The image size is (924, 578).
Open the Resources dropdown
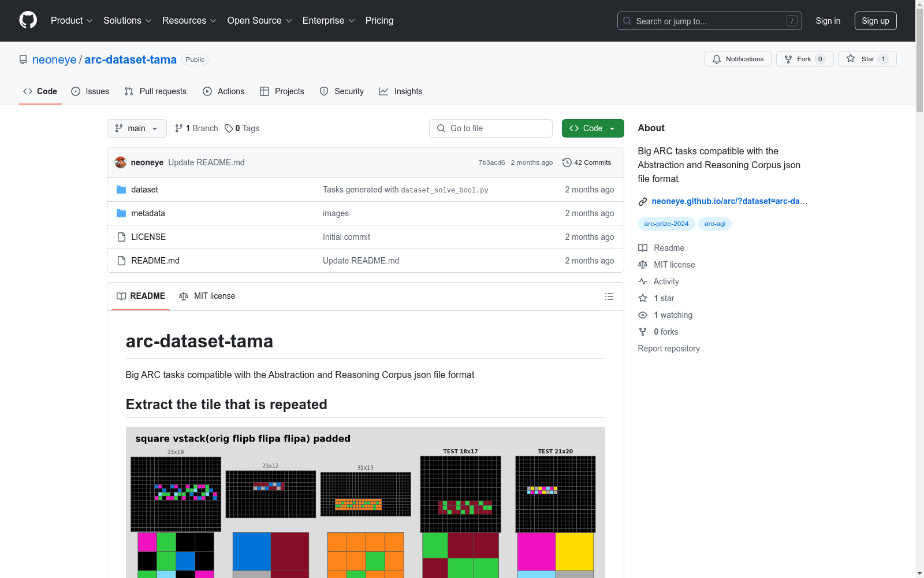pos(189,21)
